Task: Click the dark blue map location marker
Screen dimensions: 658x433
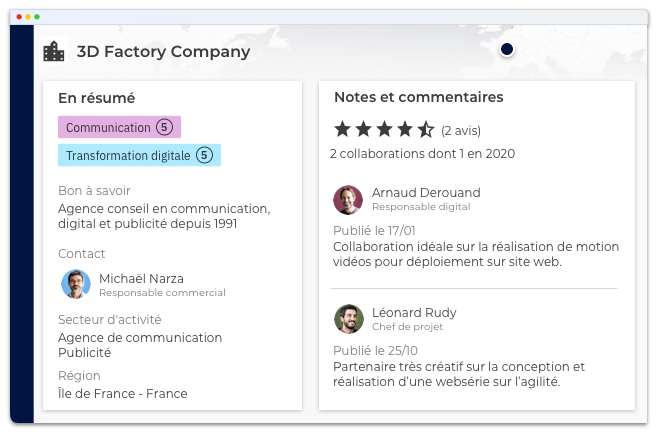Action: (507, 49)
